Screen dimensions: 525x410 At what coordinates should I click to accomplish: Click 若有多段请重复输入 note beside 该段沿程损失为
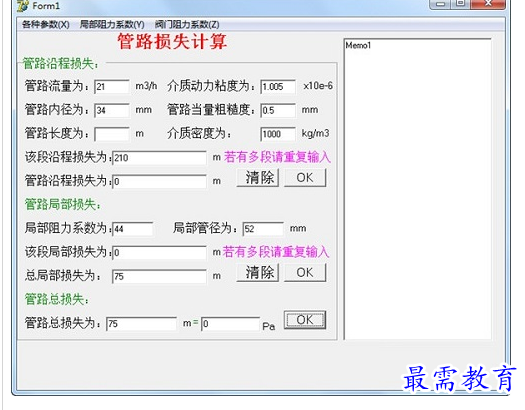277,157
